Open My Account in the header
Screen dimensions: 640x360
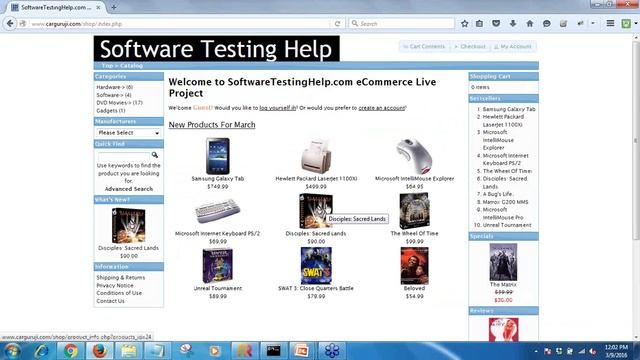[x=513, y=47]
